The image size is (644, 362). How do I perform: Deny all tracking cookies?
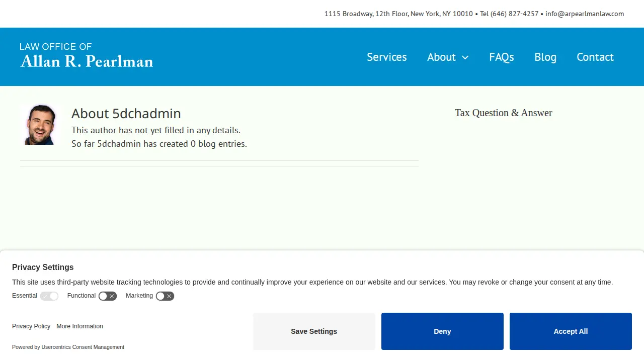click(x=442, y=331)
